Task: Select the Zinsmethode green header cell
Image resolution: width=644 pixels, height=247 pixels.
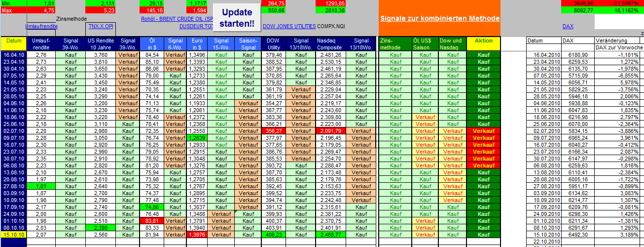Action: (395, 43)
